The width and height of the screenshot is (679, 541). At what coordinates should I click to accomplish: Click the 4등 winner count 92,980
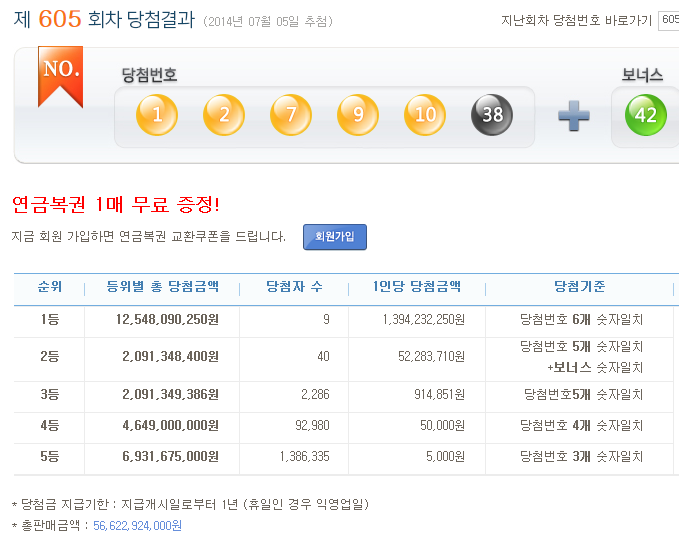click(x=313, y=426)
